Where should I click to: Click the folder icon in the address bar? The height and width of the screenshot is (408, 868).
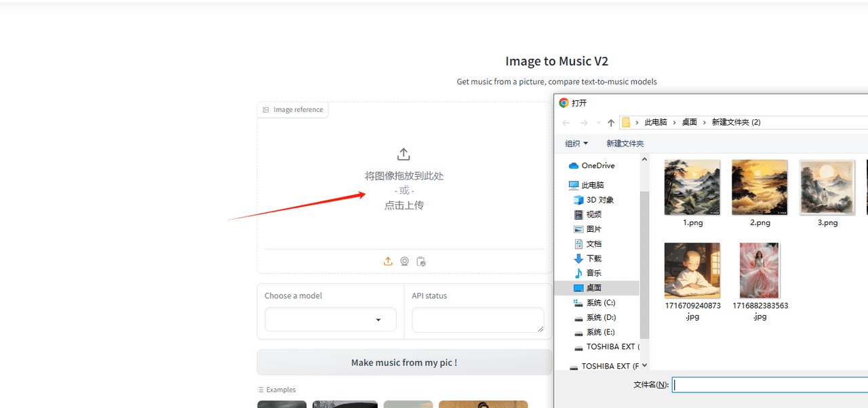coord(626,123)
